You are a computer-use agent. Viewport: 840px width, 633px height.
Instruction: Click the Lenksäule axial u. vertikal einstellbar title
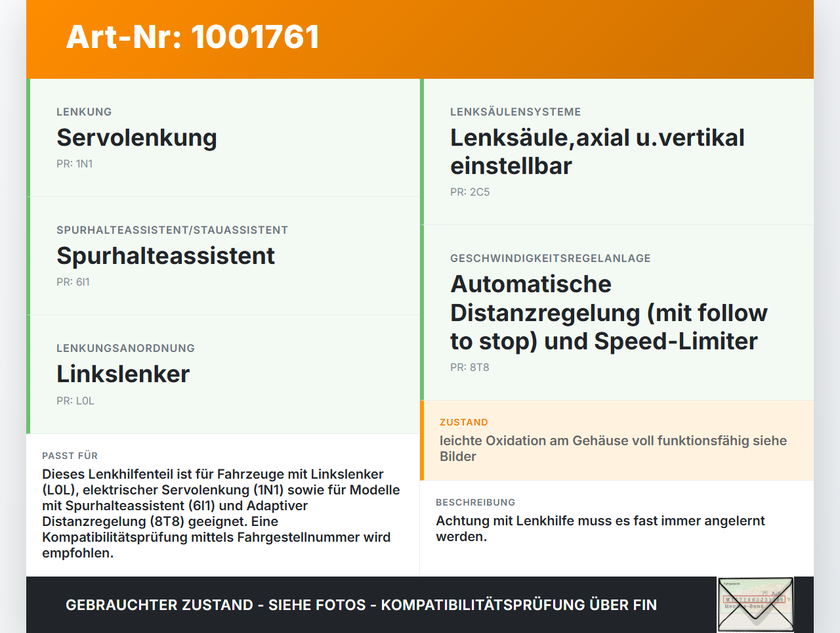pyautogui.click(x=597, y=152)
